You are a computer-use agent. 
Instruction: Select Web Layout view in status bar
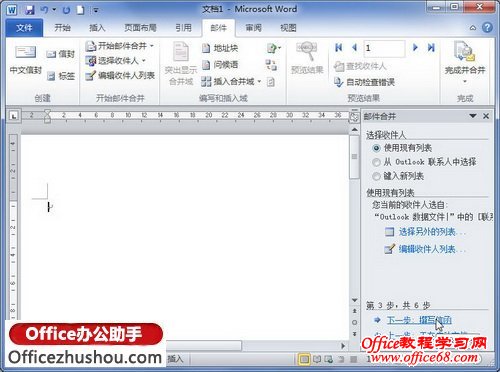click(x=329, y=359)
